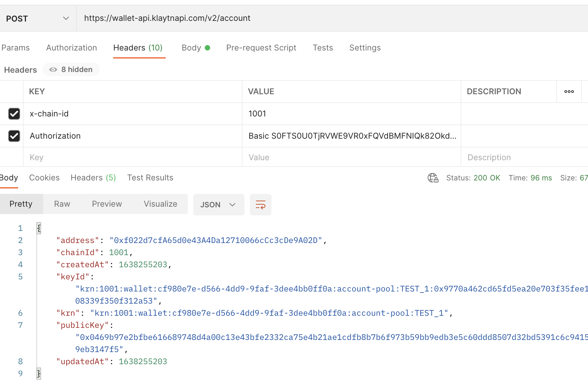Select the Raw view button
This screenshot has width=588, height=381.
point(62,204)
